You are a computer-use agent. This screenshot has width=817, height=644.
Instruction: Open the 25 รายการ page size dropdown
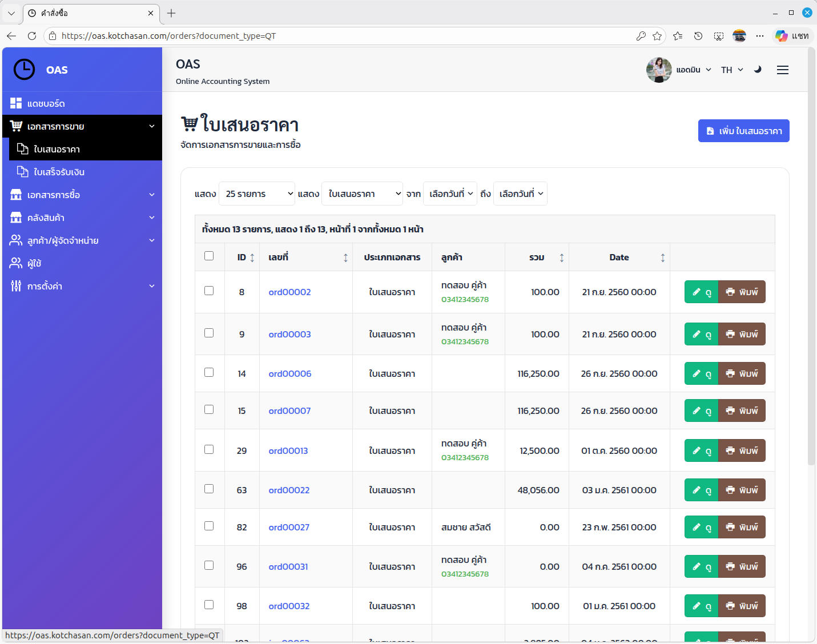pos(257,194)
